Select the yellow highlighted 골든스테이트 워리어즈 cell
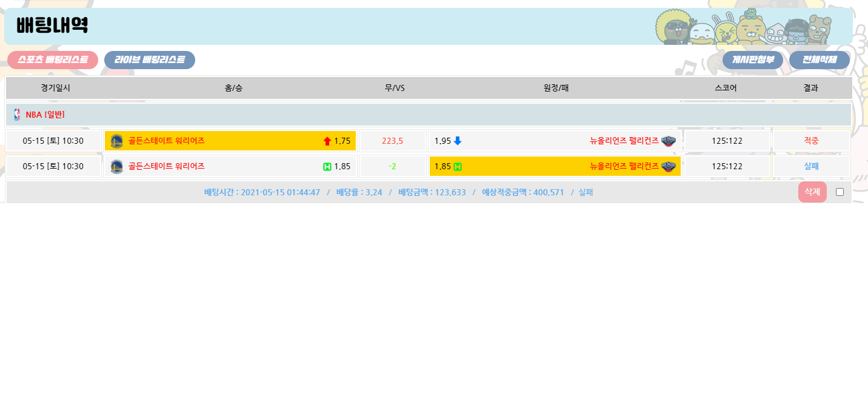Screen dimensions: 868x393 coord(230,141)
